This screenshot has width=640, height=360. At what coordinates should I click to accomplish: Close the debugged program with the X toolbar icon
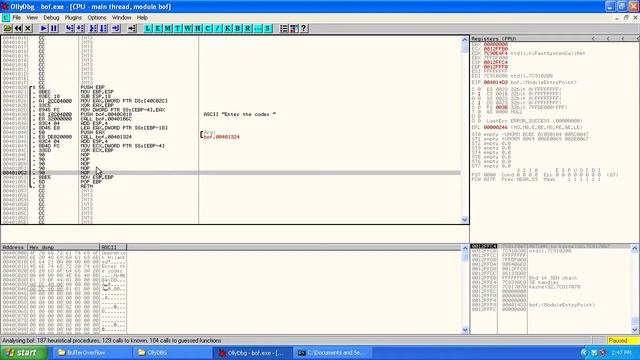(28, 28)
